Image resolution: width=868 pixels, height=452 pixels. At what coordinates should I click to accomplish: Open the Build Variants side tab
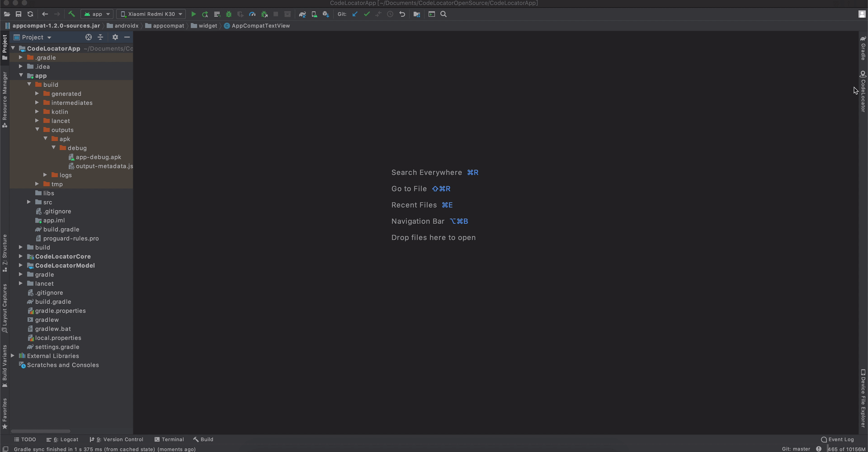(x=5, y=366)
